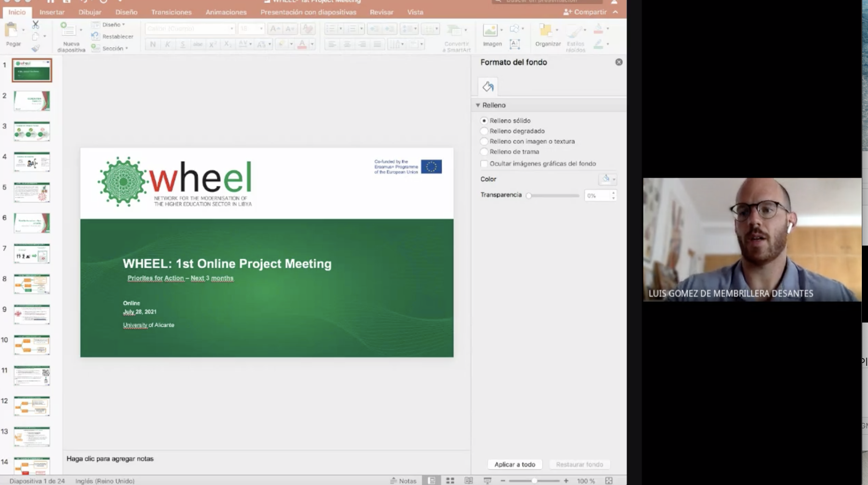Click the zoom out minus icon

click(x=503, y=481)
